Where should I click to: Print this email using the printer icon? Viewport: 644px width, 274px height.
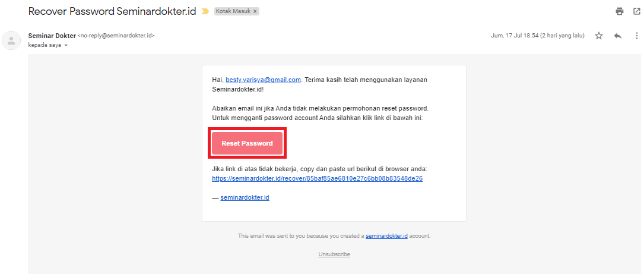click(x=620, y=11)
